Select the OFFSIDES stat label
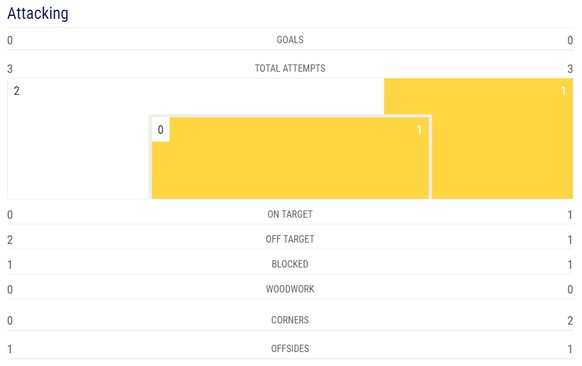 290,349
